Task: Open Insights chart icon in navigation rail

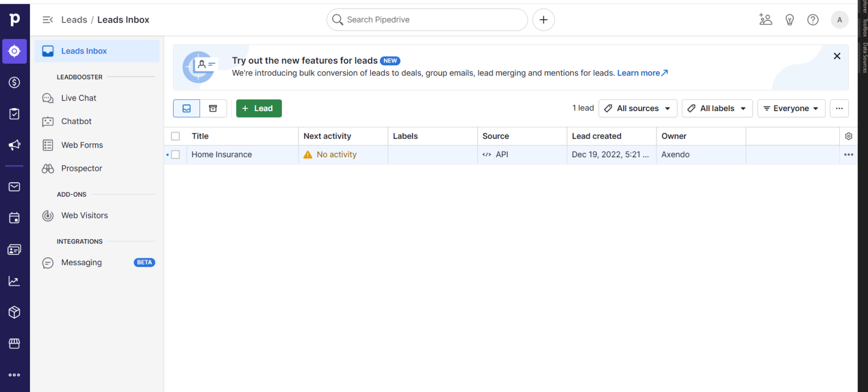Action: click(x=15, y=281)
